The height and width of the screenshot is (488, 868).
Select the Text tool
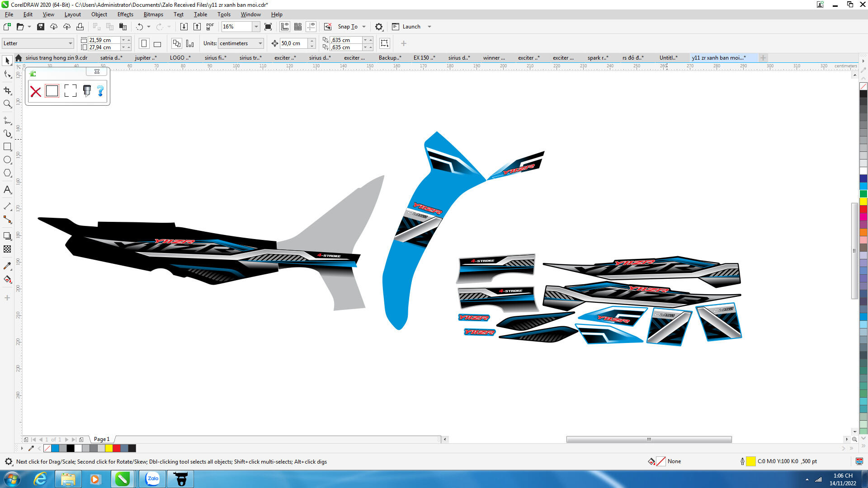coord(7,190)
